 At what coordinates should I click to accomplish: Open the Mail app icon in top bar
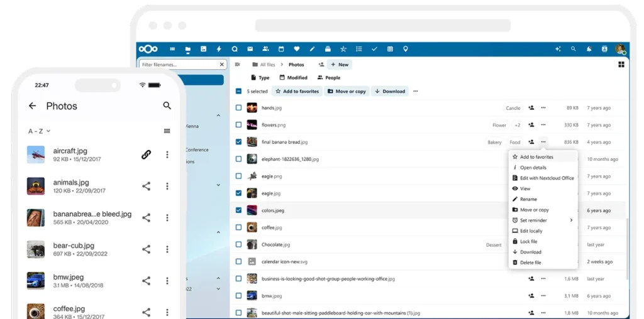point(250,49)
